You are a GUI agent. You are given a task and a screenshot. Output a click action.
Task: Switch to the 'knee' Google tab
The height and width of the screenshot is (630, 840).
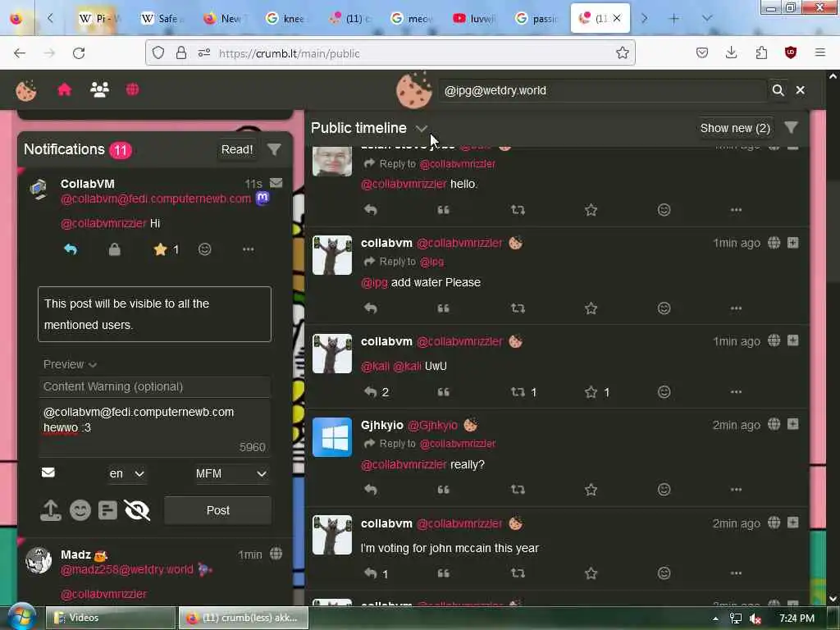286,18
